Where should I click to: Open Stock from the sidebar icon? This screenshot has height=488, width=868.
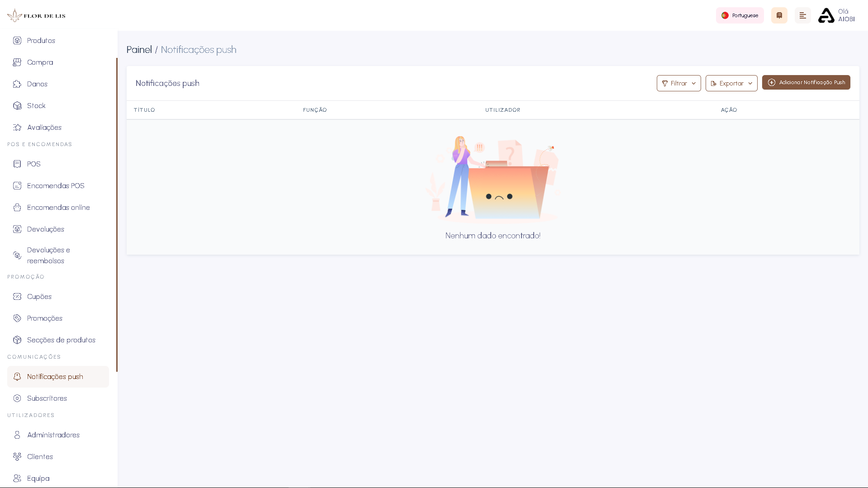[x=17, y=105]
